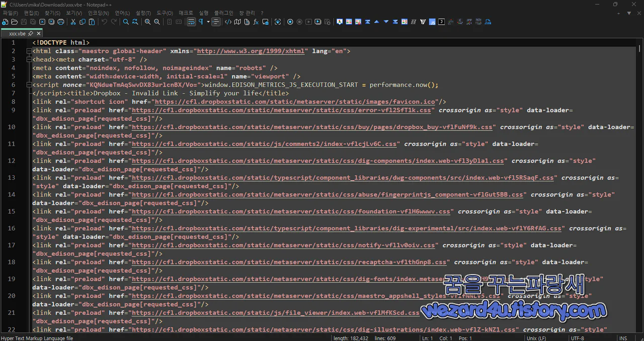This screenshot has height=341, width=644.
Task: Click the Open file toolbar icon
Action: click(15, 22)
